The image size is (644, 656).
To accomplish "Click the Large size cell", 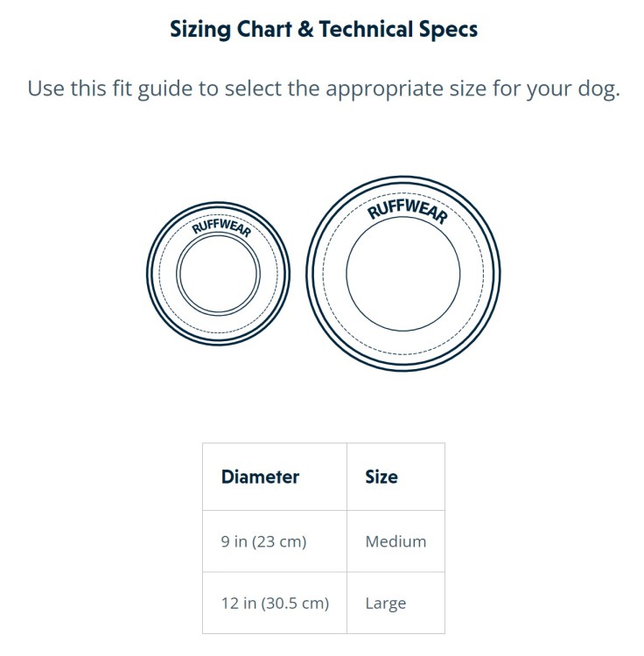I will (x=395, y=603).
